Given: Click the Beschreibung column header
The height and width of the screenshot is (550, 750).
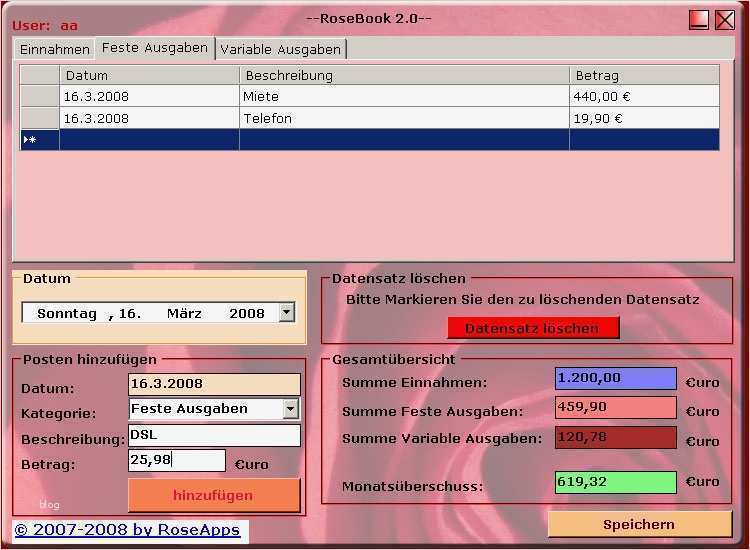Looking at the screenshot, I should [404, 76].
